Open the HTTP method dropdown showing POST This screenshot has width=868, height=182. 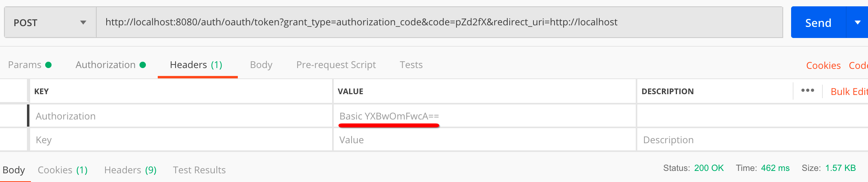[x=50, y=23]
